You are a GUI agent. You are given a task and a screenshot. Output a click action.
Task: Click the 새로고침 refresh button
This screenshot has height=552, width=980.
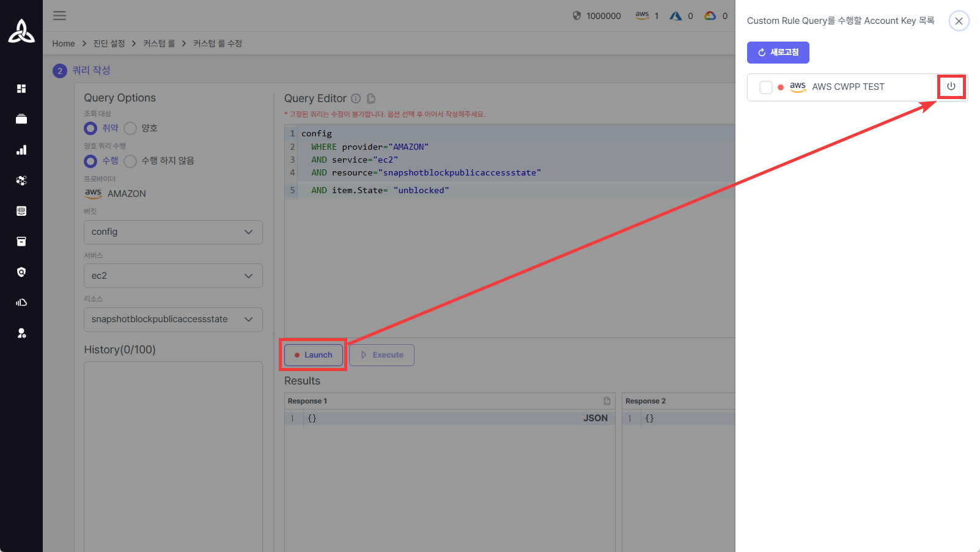(778, 53)
